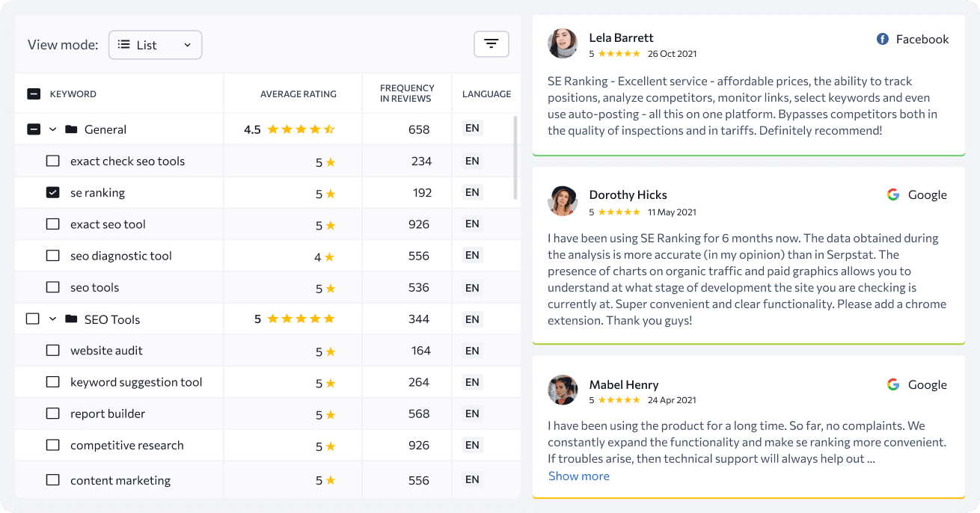Click Dorothy Hicks' avatar image
The image size is (980, 513).
click(x=563, y=200)
